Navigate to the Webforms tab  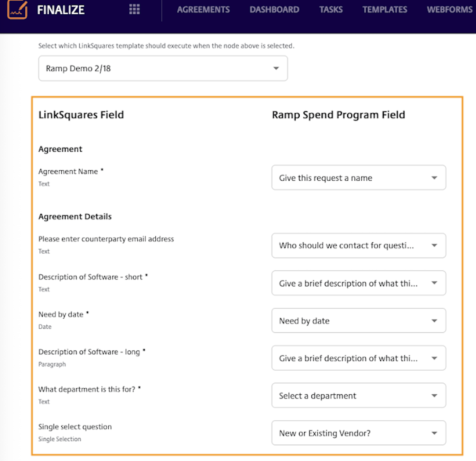(449, 10)
